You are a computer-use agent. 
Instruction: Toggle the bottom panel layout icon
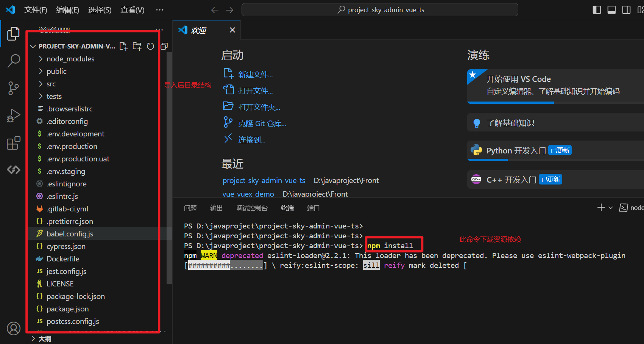click(611, 10)
